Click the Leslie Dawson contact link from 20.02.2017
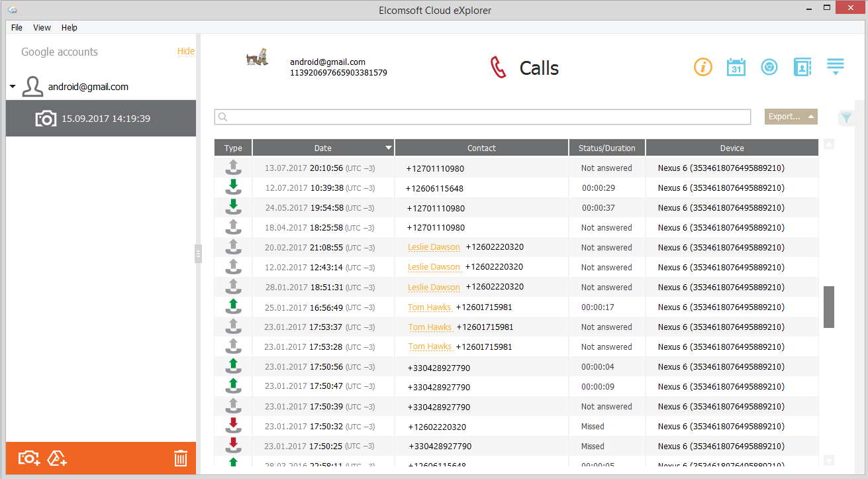 click(x=434, y=247)
